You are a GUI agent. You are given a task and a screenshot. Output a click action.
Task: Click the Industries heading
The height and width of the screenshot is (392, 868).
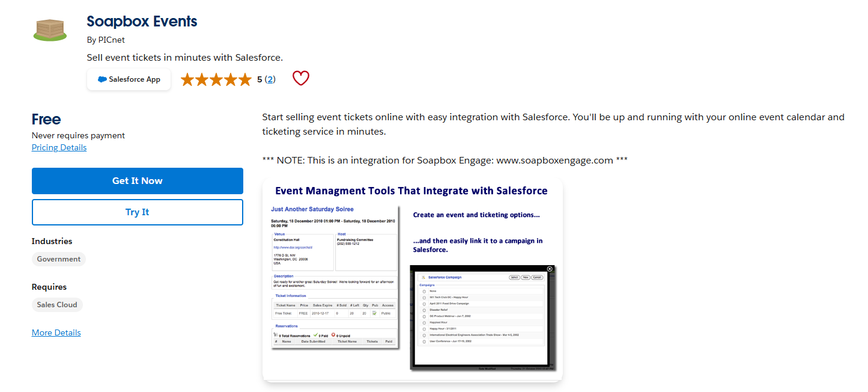[52, 241]
